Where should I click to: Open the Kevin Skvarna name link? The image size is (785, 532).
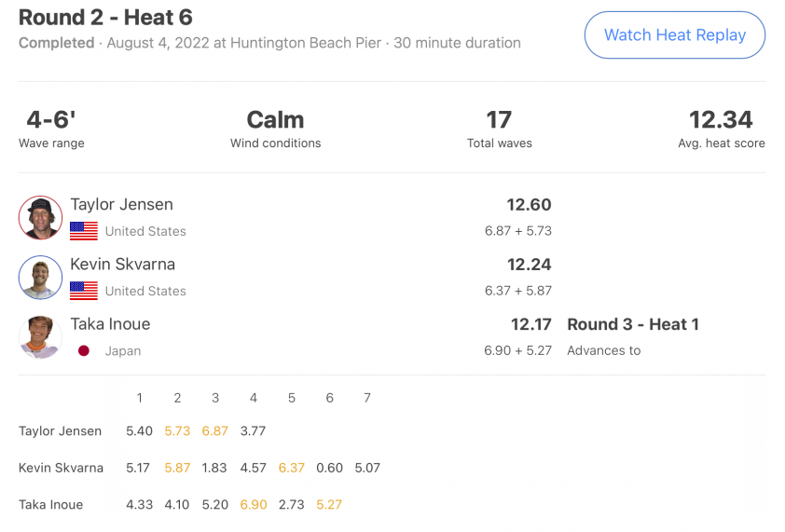click(x=123, y=264)
